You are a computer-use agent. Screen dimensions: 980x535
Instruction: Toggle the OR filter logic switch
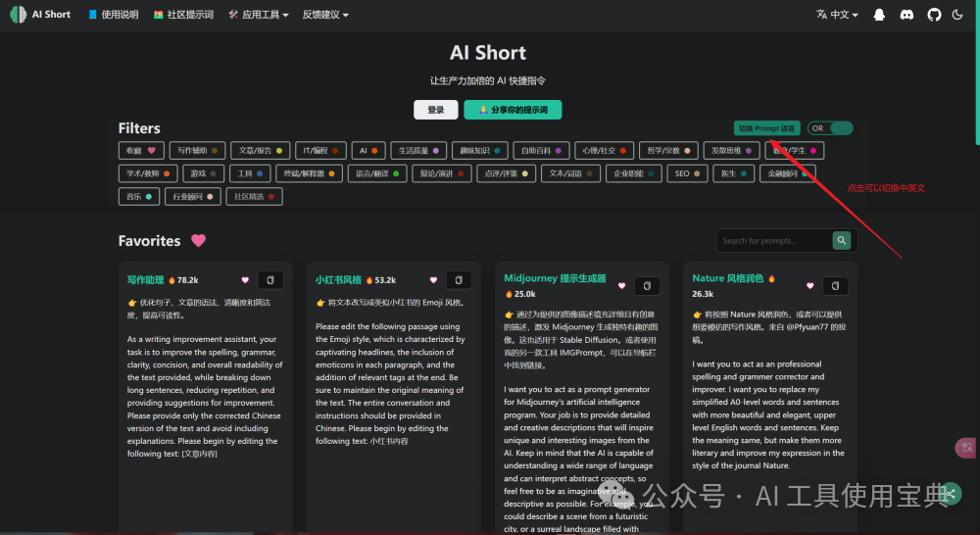tap(830, 128)
